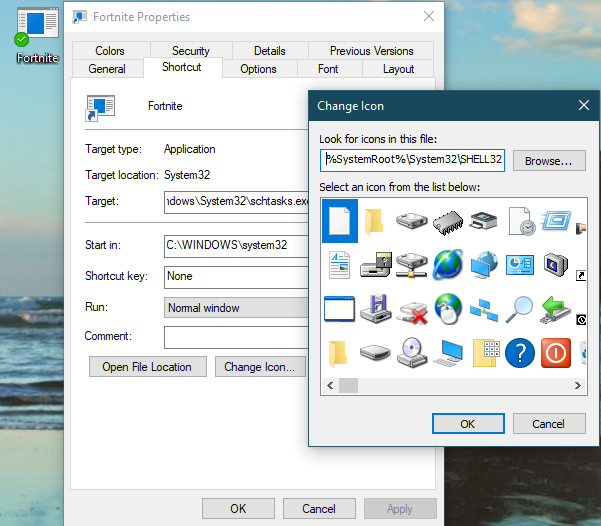Open the Previous Versions tab
The image size is (601, 526).
[x=371, y=51]
